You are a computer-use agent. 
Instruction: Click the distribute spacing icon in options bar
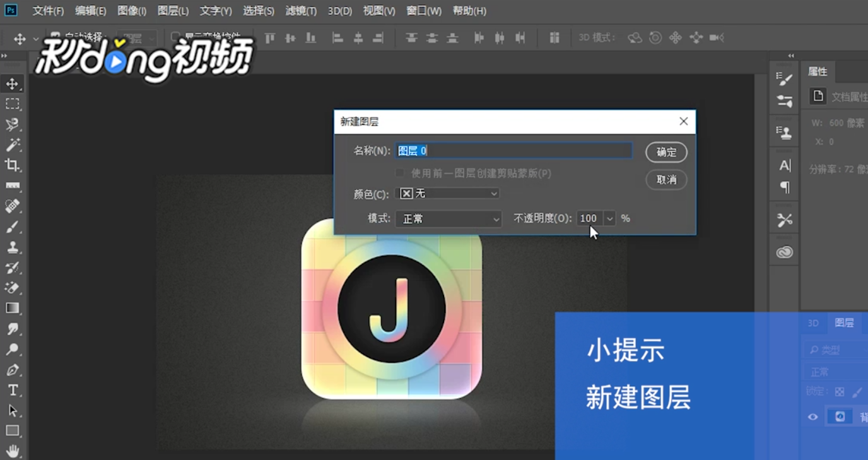click(554, 38)
